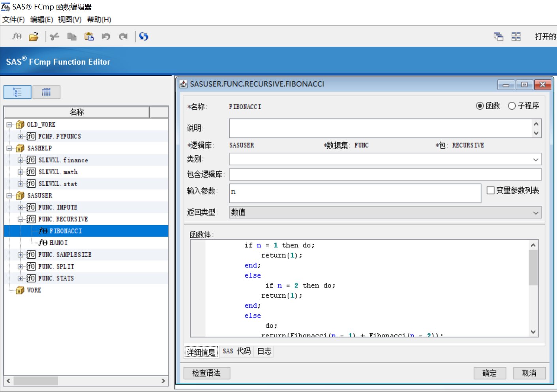Click the SLKWXL.stat package icon
This screenshot has width=557, height=392.
[31, 184]
